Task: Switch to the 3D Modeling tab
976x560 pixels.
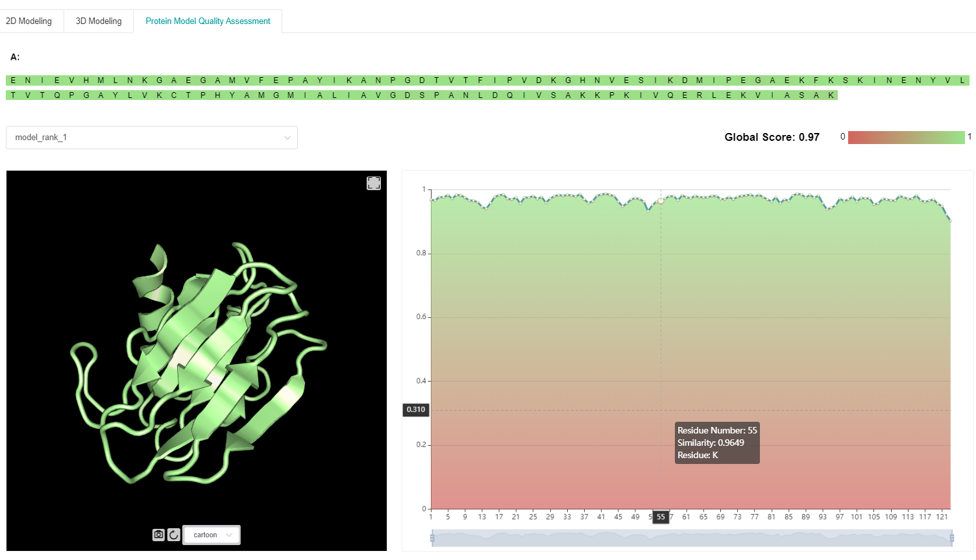Action: (x=99, y=21)
